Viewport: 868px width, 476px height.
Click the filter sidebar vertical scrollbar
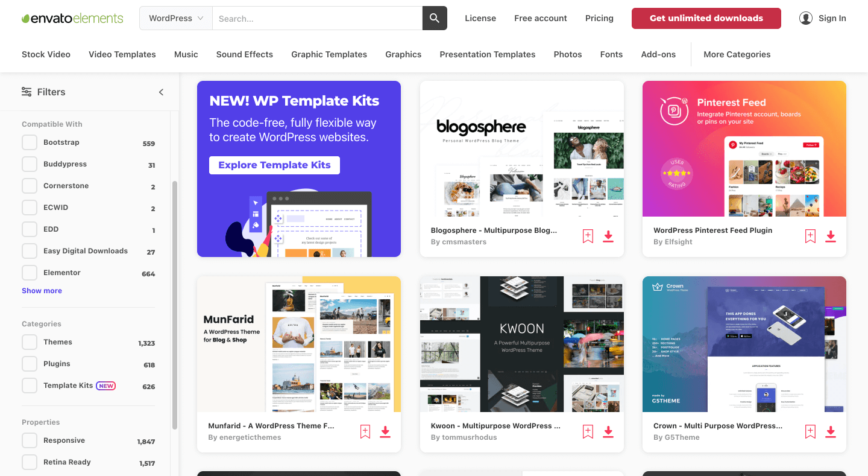coord(175,305)
